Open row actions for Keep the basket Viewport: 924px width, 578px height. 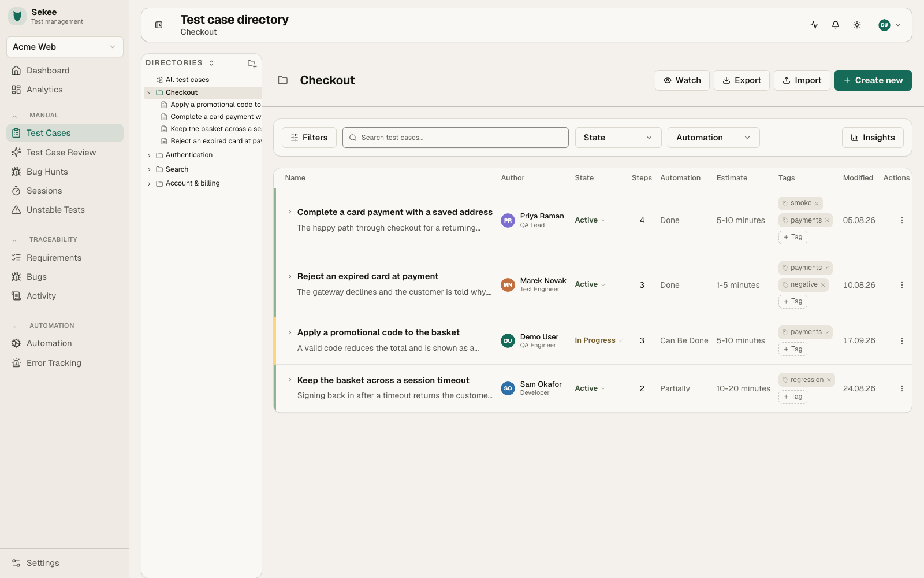tap(901, 388)
